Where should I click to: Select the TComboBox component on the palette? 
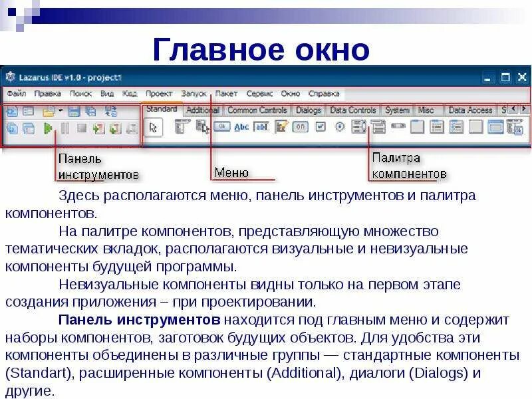tap(378, 128)
